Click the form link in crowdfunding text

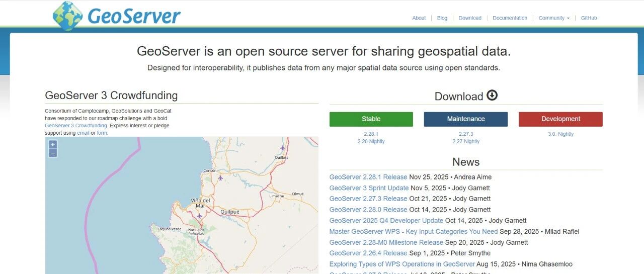click(102, 133)
